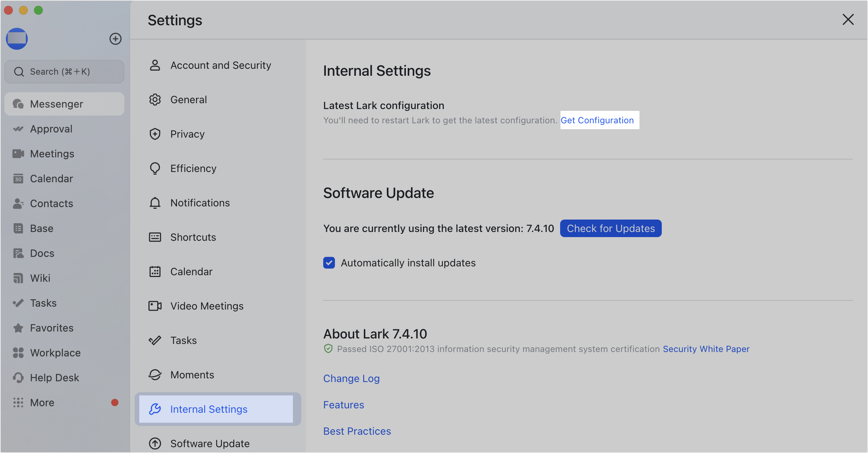This screenshot has height=453, width=868.
Task: Open Messenger from the sidebar
Action: [x=64, y=104]
